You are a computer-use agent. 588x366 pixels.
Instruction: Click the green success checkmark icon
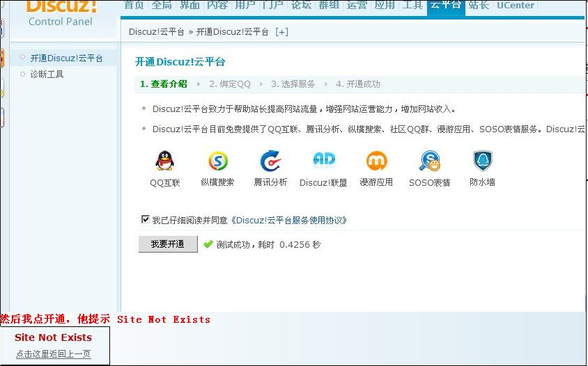click(208, 244)
